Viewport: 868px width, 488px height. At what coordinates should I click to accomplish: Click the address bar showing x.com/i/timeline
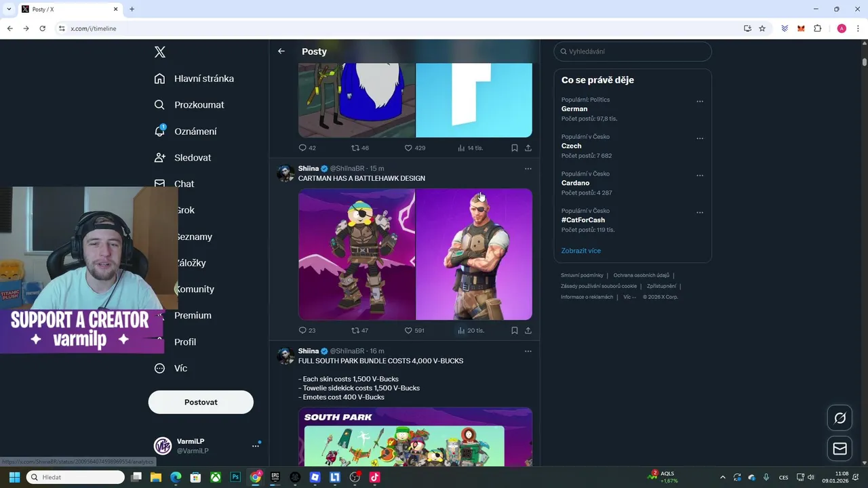pos(400,28)
